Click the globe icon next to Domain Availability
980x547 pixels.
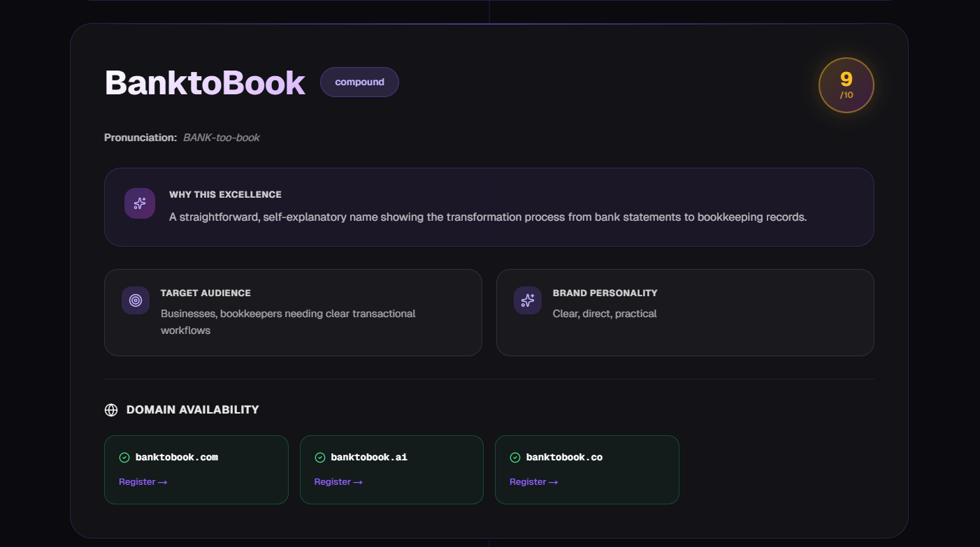coord(111,410)
